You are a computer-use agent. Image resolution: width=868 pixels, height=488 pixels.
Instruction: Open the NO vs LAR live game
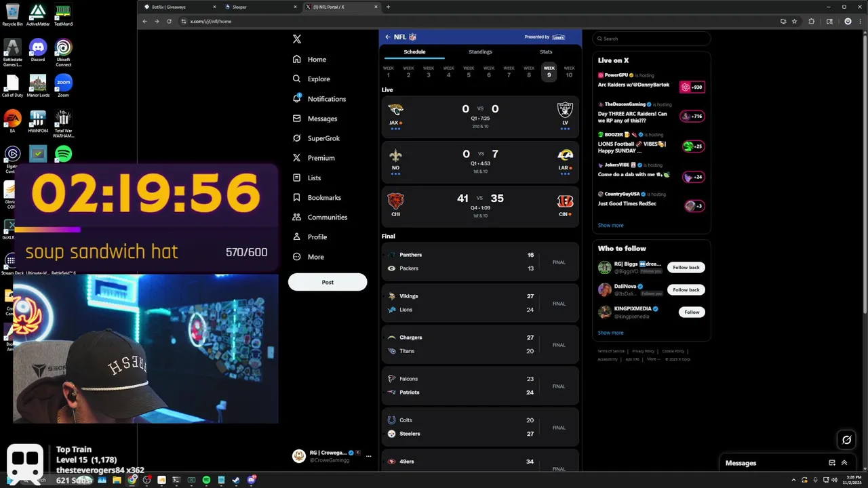click(x=480, y=161)
